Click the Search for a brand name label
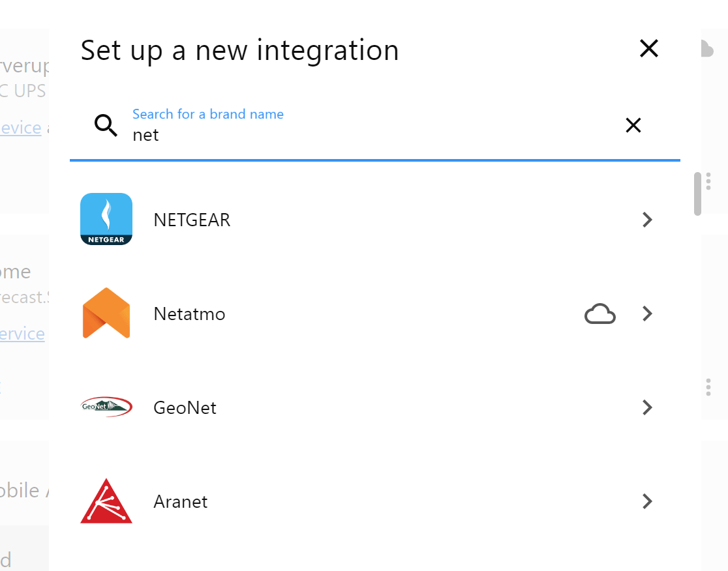728x571 pixels. click(208, 113)
